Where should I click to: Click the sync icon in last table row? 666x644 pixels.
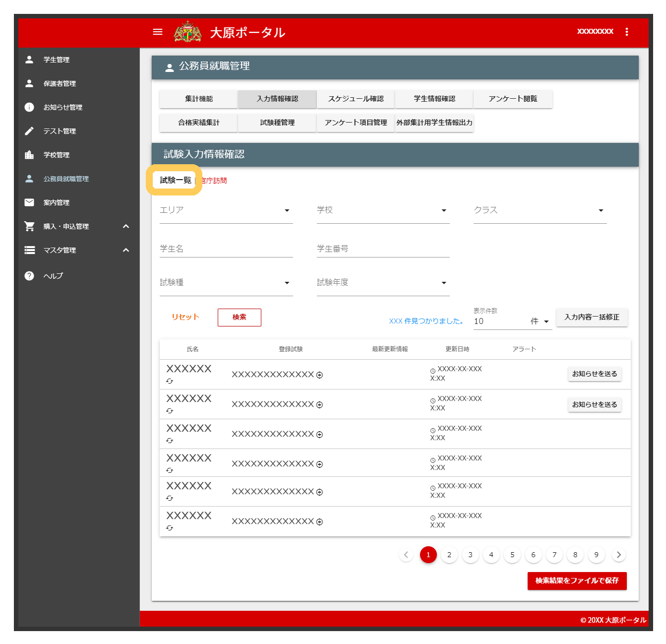pos(170,528)
